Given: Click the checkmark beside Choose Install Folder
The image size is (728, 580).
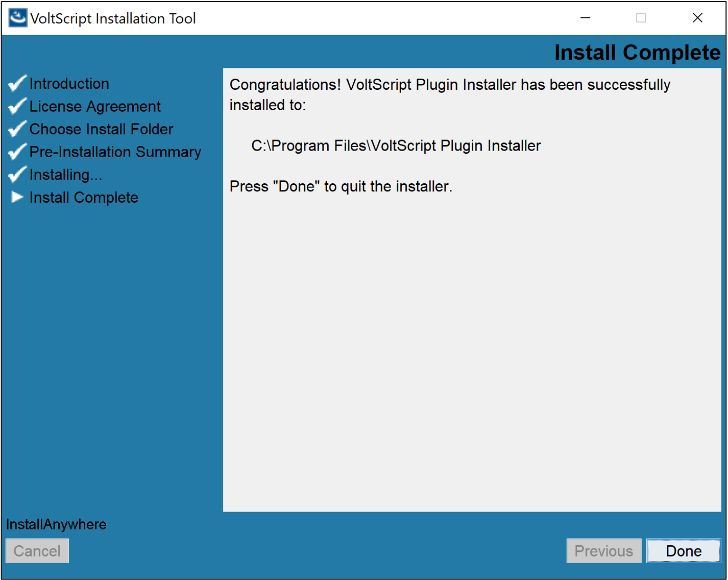Looking at the screenshot, I should 17,129.
